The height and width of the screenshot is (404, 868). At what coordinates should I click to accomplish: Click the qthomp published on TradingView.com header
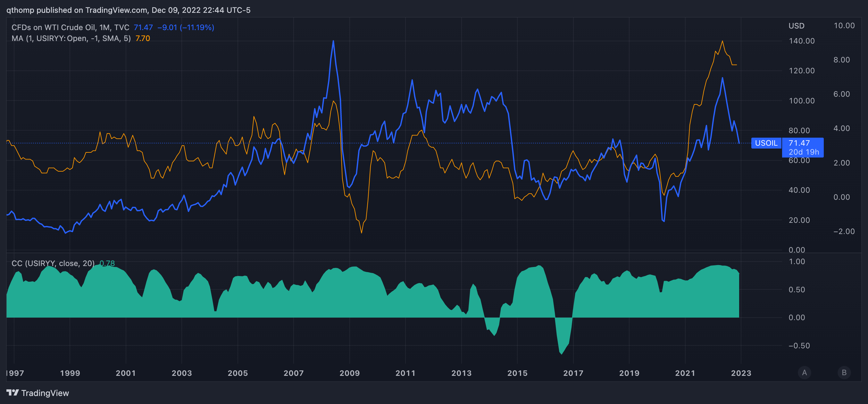128,10
